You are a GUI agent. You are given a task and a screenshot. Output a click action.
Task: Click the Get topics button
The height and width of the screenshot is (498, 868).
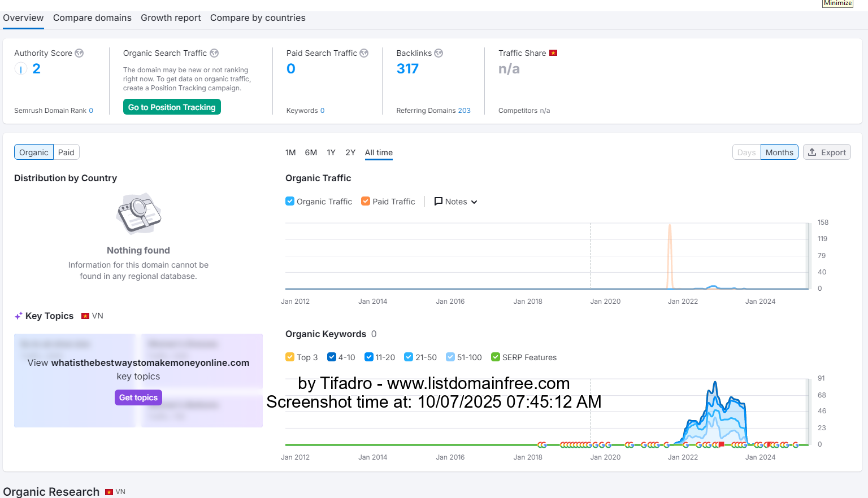[x=138, y=397]
